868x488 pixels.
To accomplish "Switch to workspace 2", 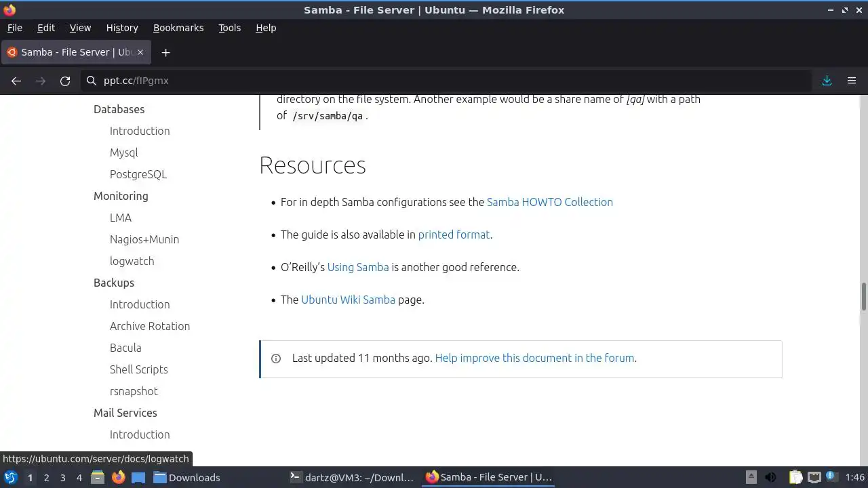I will [46, 477].
